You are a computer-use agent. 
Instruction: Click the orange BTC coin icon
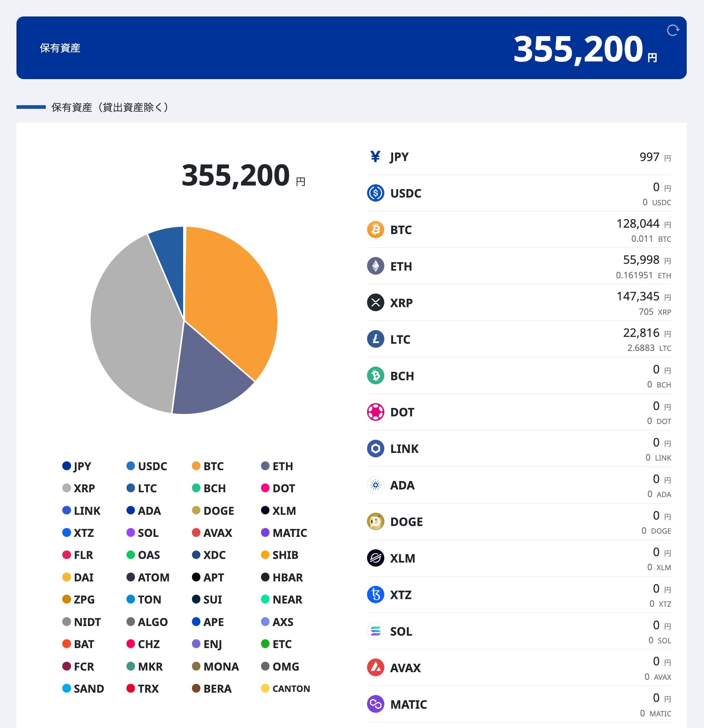(375, 230)
